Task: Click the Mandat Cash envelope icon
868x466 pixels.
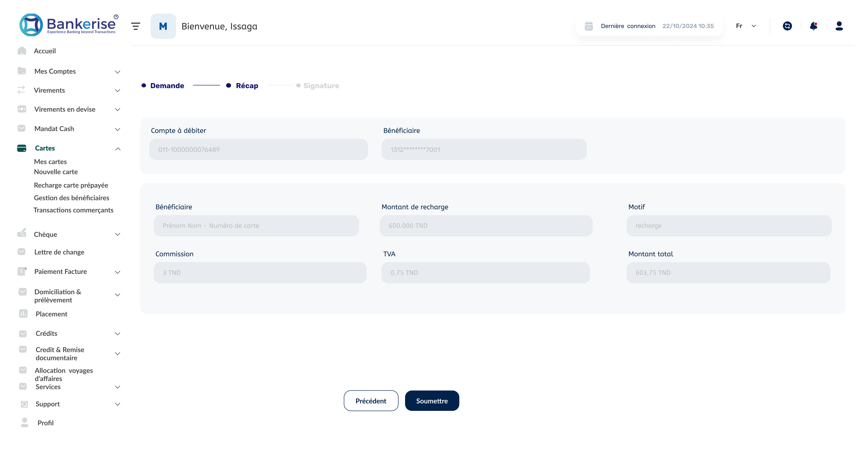Action: click(22, 128)
